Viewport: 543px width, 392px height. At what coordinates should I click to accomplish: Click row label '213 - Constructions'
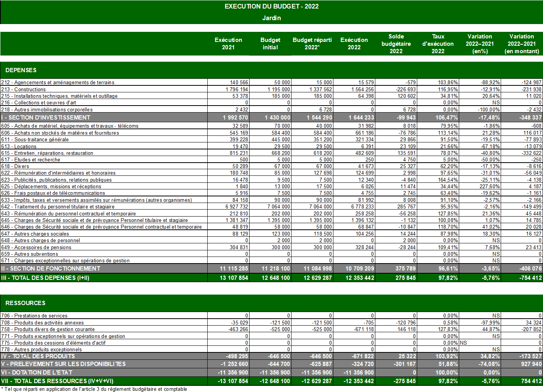(x=23, y=89)
